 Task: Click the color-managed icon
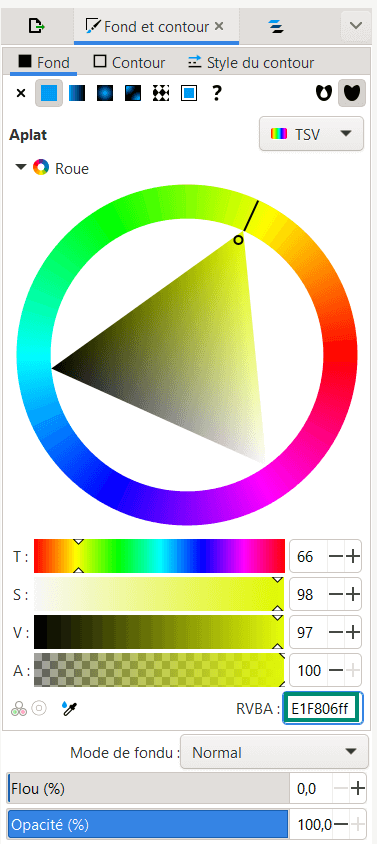(19, 709)
